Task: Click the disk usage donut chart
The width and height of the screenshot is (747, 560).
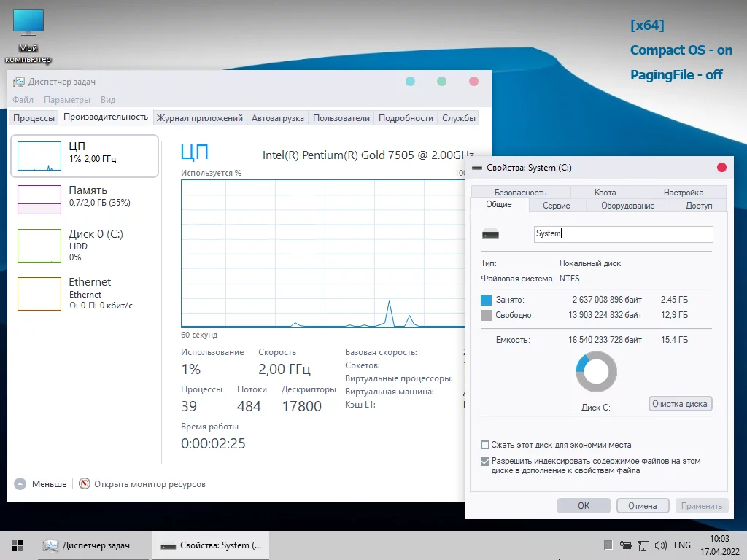Action: click(x=596, y=371)
